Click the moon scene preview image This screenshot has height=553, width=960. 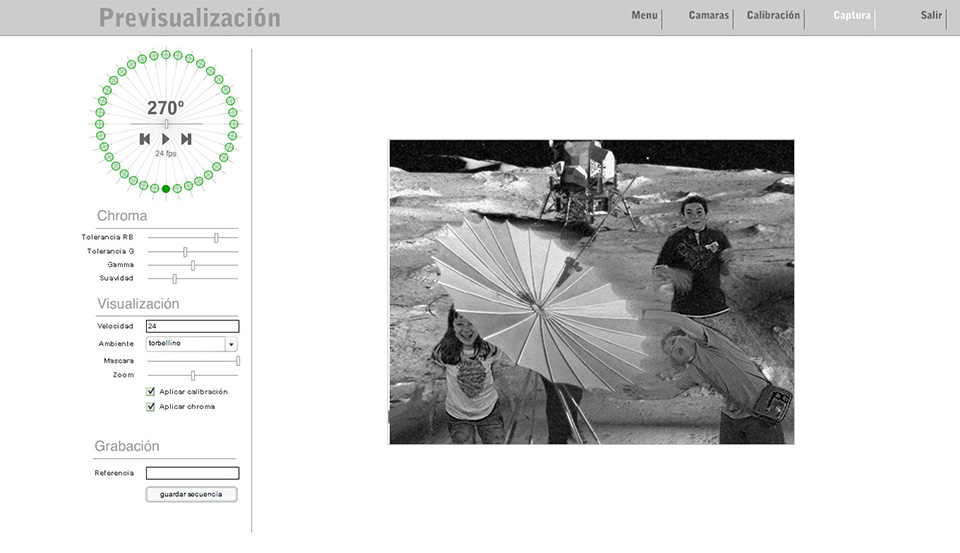(x=591, y=292)
